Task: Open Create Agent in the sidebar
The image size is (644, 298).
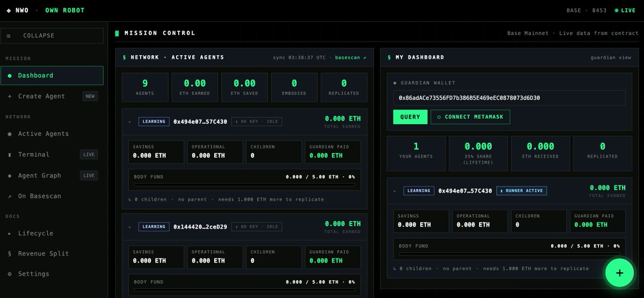Action: pyautogui.click(x=52, y=96)
